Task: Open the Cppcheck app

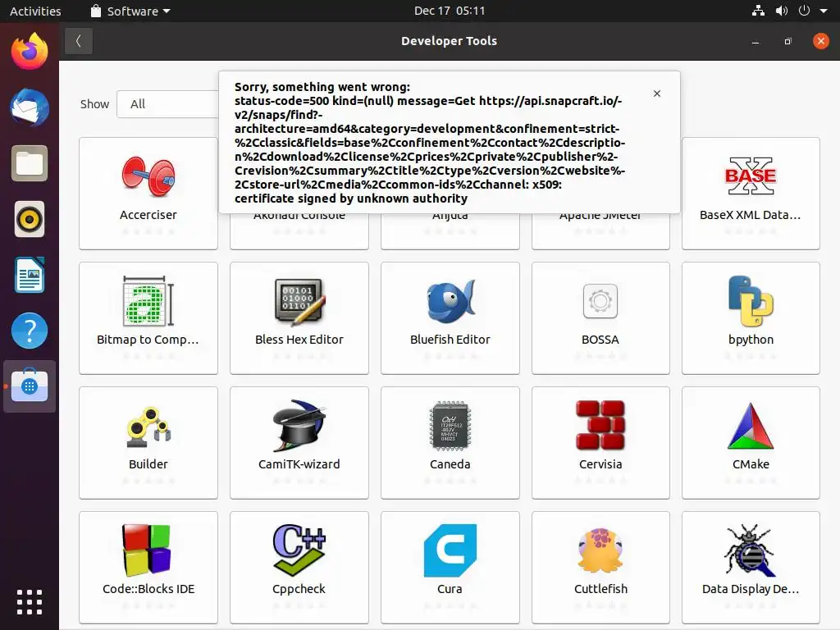Action: point(299,568)
